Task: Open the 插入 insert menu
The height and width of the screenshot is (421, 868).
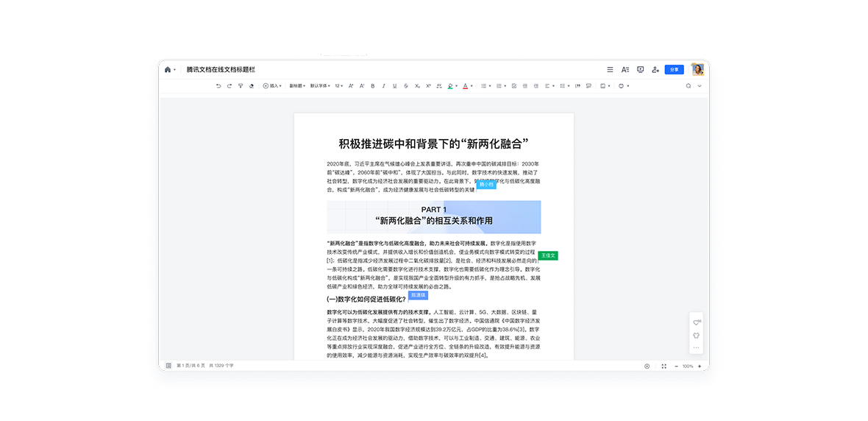Action: point(272,86)
